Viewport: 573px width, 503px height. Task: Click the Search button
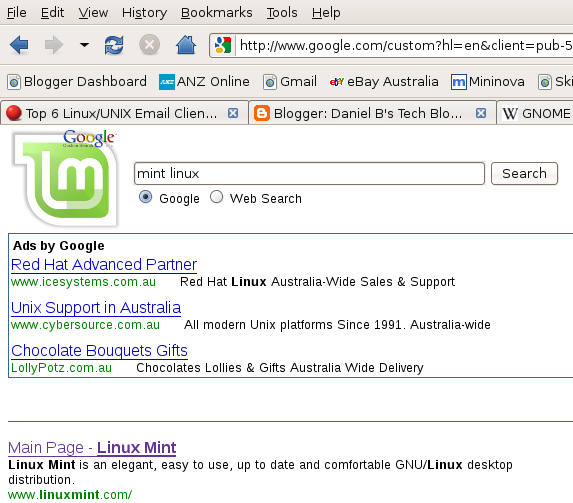point(524,174)
